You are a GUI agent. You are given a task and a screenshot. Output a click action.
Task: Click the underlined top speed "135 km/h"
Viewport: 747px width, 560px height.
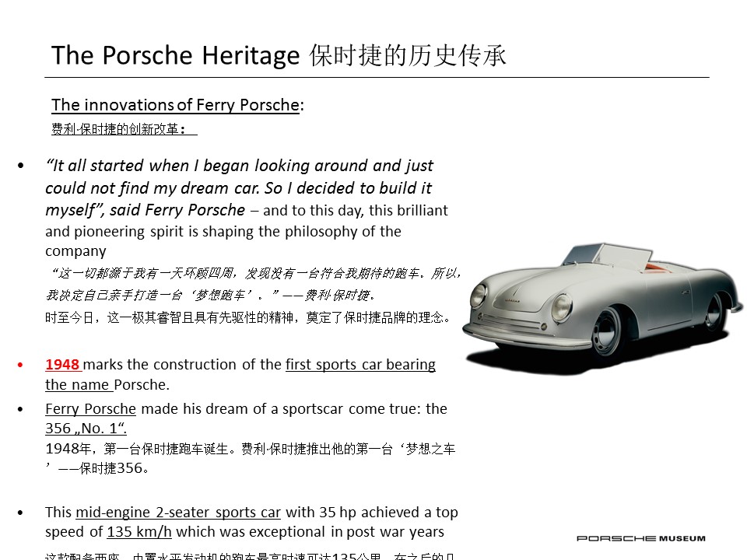[139, 532]
